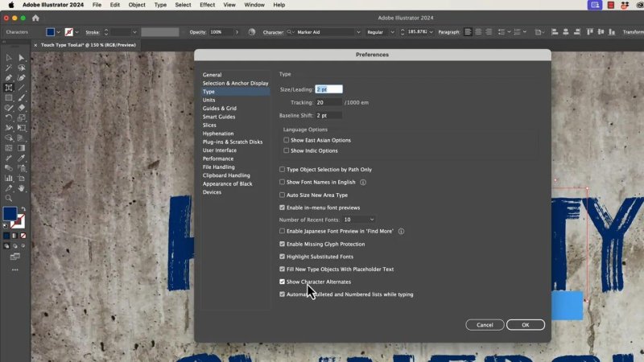Center-align paragraph in control bar

478,32
